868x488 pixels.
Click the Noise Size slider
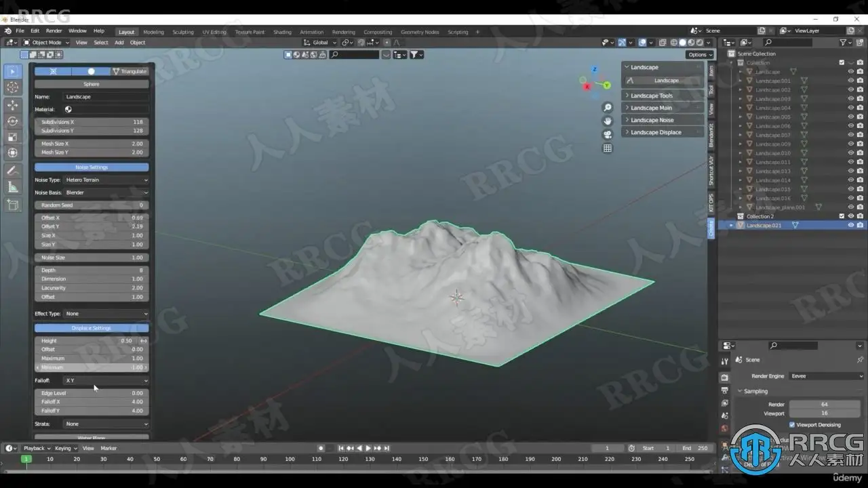(92, 258)
